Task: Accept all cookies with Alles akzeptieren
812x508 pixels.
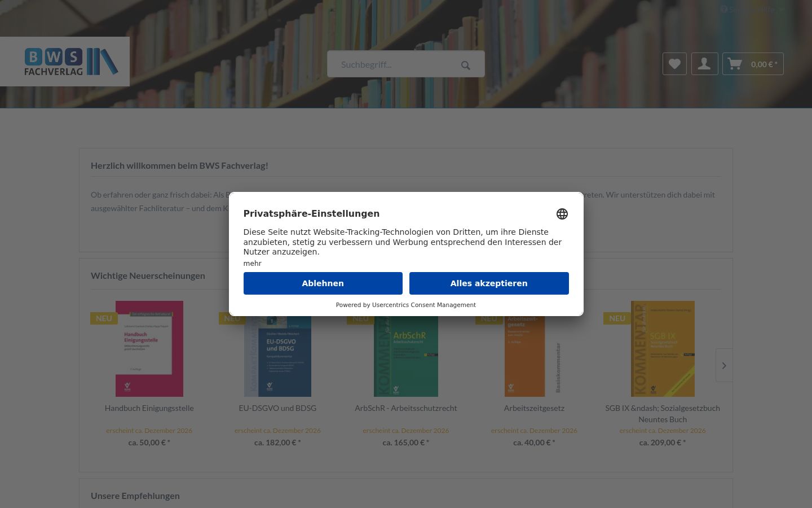Action: point(489,283)
